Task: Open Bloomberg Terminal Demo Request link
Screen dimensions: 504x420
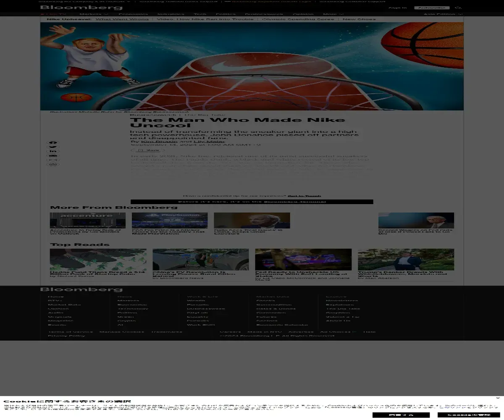Action: [178, 2]
